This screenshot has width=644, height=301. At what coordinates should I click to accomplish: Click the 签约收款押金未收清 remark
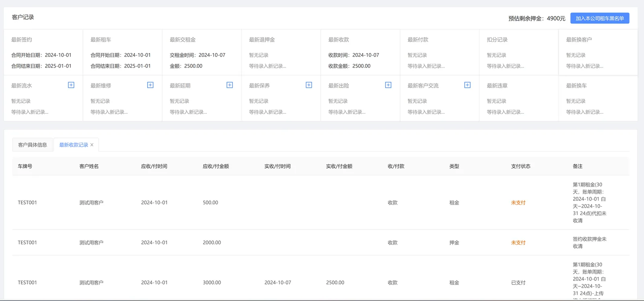pyautogui.click(x=590, y=243)
